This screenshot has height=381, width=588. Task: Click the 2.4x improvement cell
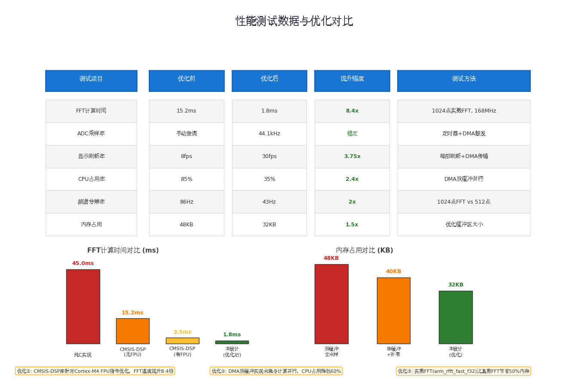[x=352, y=179]
